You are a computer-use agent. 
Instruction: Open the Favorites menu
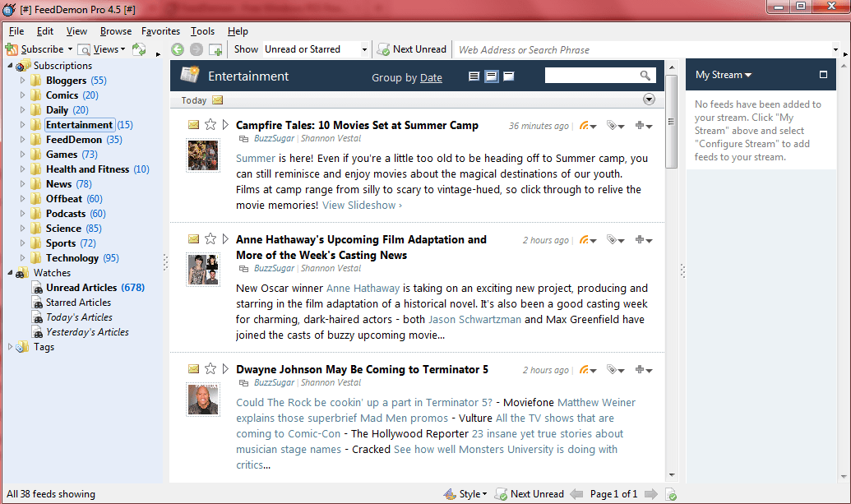point(160,31)
